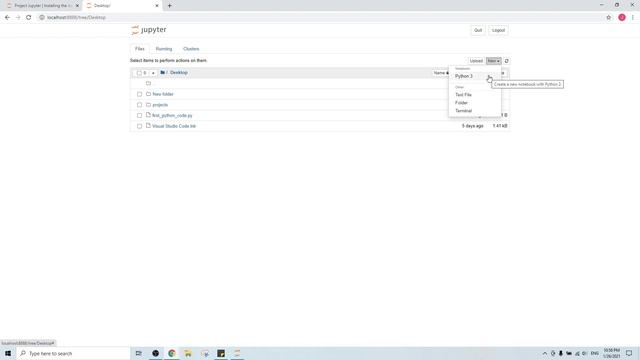Viewport: 640px width, 360px height.
Task: Collapse the New dropdown button
Action: (x=493, y=61)
